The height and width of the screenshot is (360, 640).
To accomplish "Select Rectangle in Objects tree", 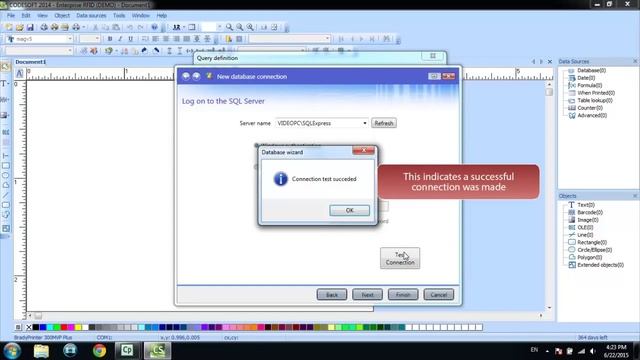I will (592, 242).
